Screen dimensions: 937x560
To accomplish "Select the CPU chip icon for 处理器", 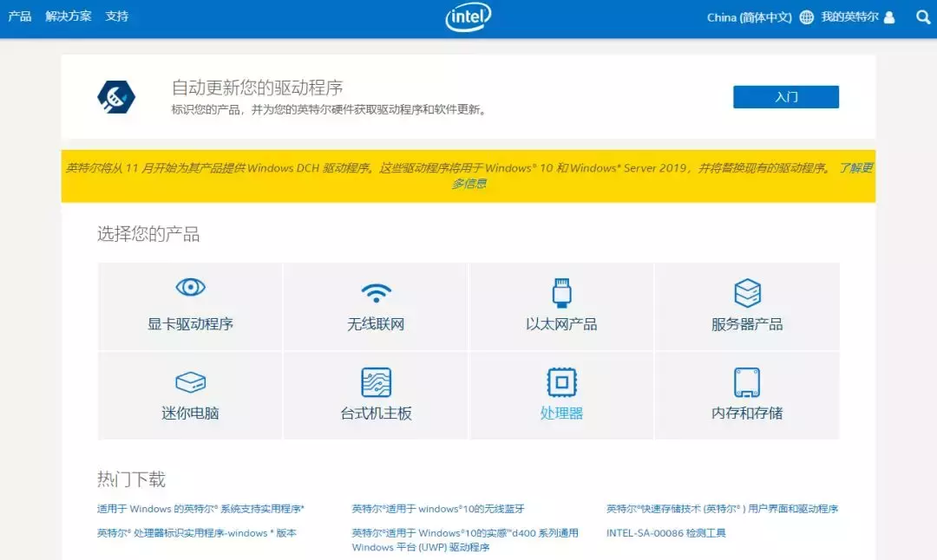I will 561,382.
